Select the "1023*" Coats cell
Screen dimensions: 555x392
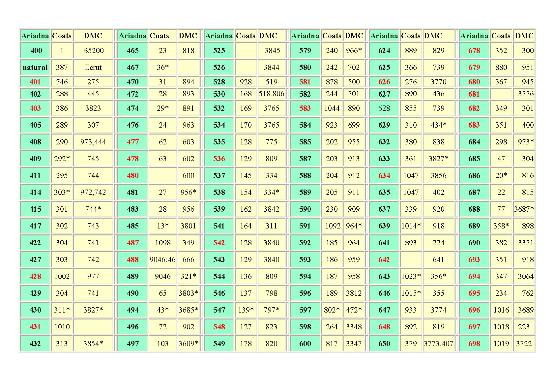pos(411,277)
